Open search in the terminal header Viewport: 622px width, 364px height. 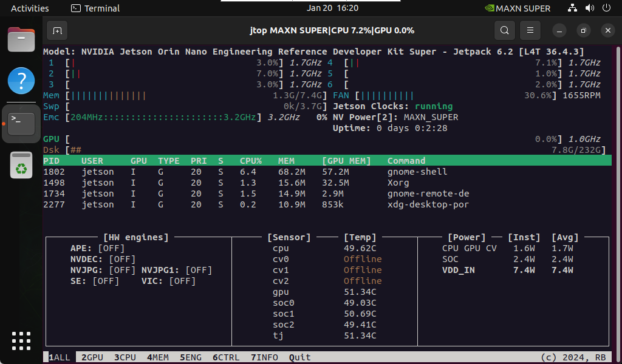point(504,30)
